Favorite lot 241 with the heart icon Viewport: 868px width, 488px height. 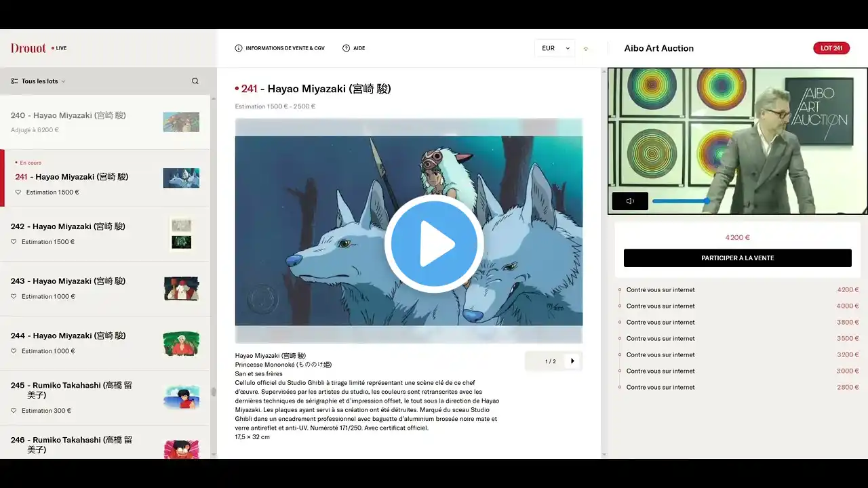[x=19, y=192]
